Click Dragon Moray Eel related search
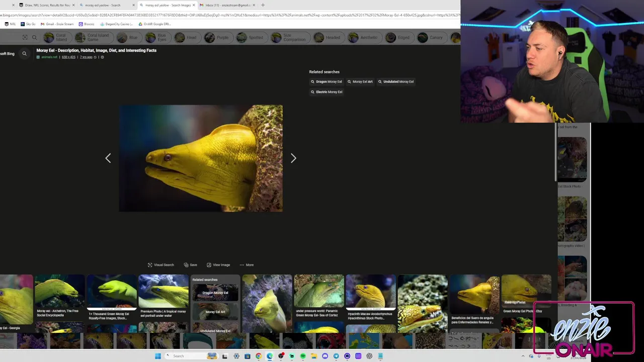Viewport: 644px width, 362px height. point(326,81)
